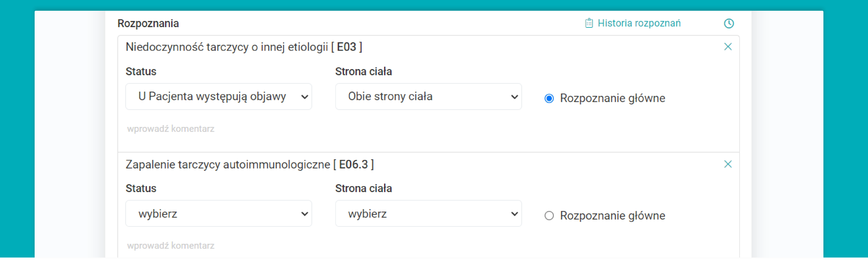
Task: Click the "Zapalenie tarczycy autoimmunologiczne" title
Action: click(228, 164)
